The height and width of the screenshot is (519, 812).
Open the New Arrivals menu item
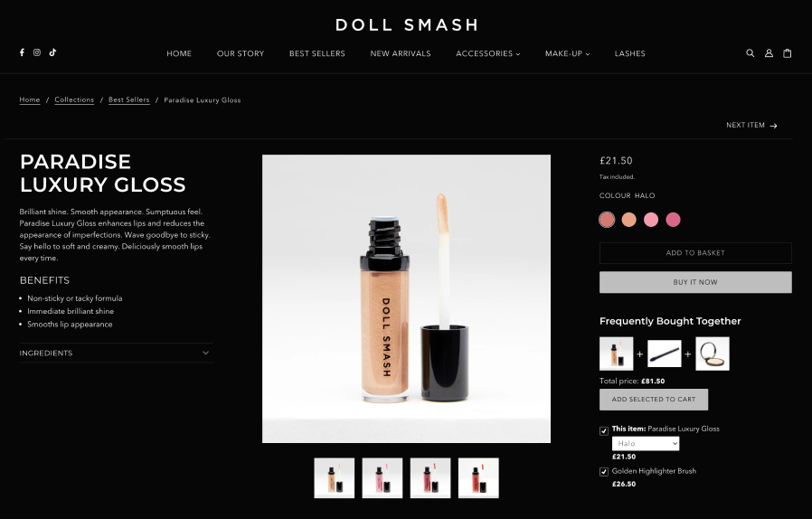click(x=401, y=53)
